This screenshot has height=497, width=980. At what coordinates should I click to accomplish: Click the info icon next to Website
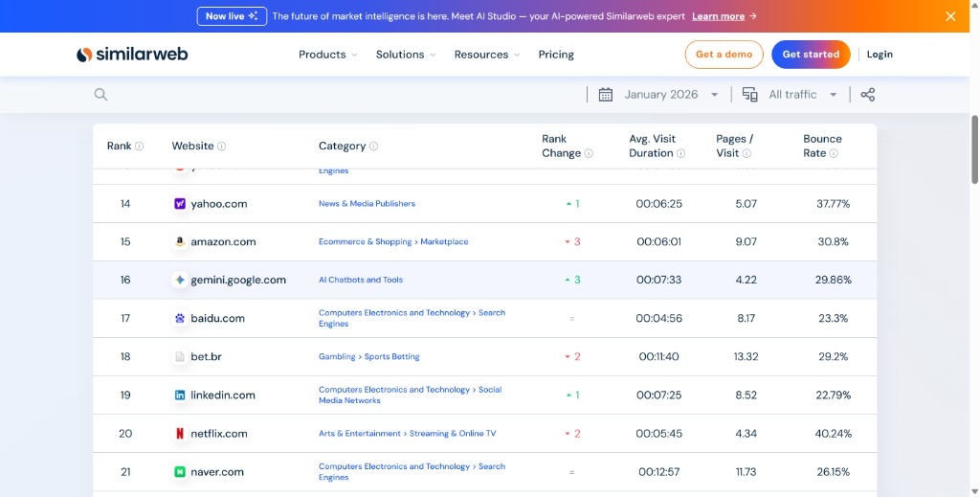pos(221,146)
